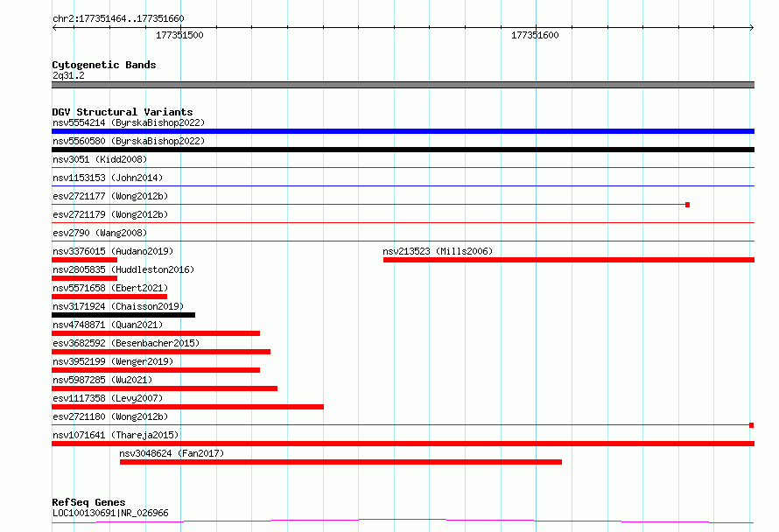
Task: Click the nsv3048624 (Fan2017) label
Action: pyautogui.click(x=172, y=453)
